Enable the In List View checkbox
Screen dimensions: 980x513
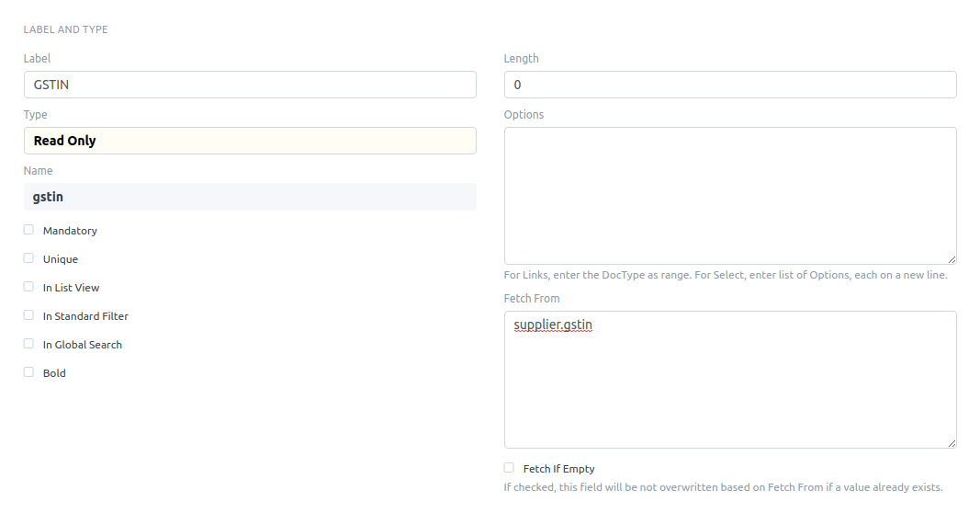pos(28,287)
